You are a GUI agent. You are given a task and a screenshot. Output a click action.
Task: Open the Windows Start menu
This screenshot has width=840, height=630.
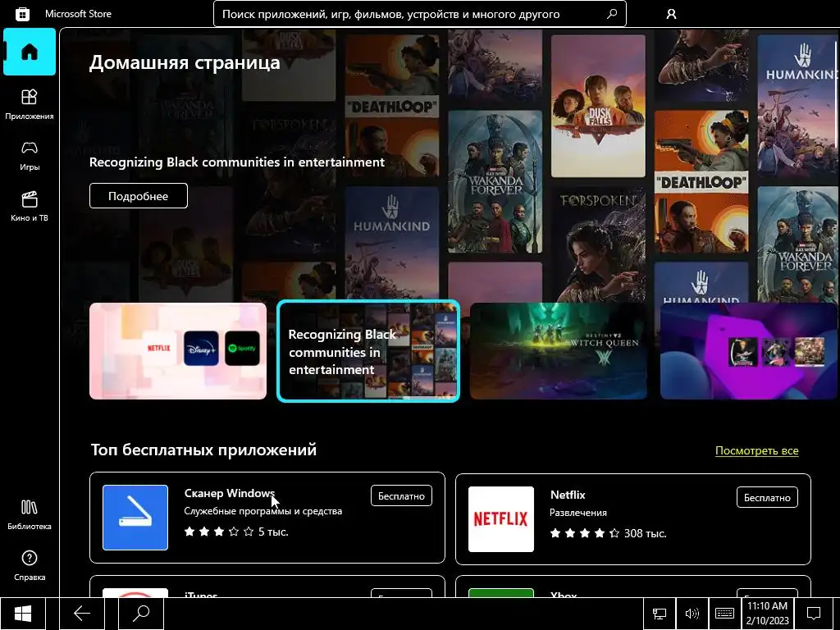(x=22, y=614)
